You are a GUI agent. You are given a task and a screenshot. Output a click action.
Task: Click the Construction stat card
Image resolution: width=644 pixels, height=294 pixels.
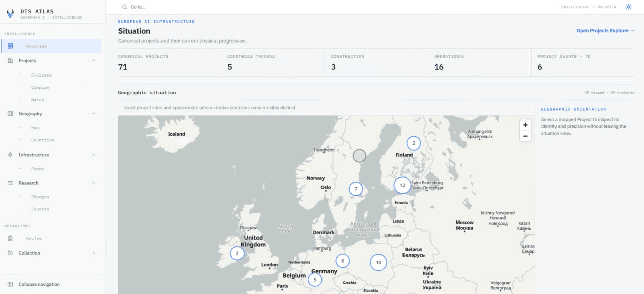376,63
